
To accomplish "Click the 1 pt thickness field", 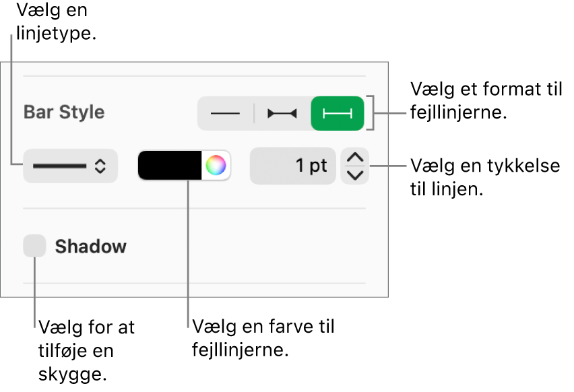I will tap(293, 166).
